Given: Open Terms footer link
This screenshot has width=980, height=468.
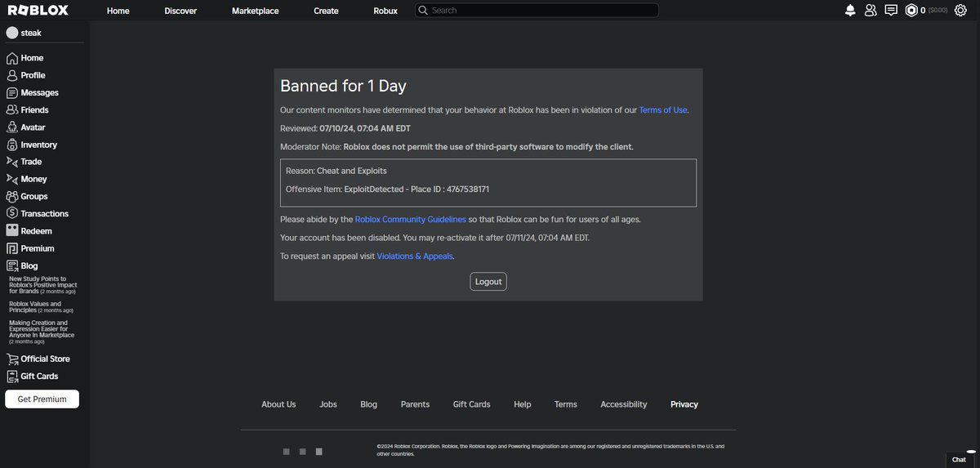Looking at the screenshot, I should coord(566,404).
